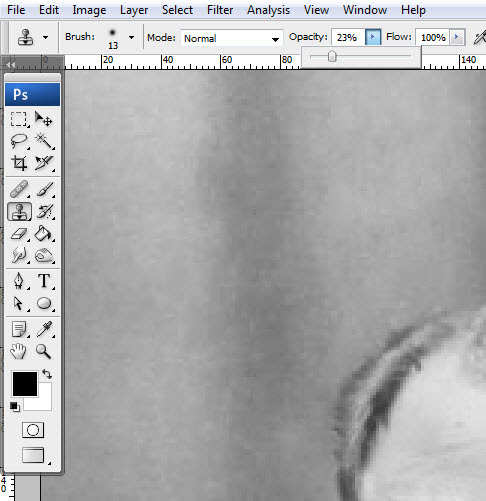
Task: Choose the Crop tool
Action: (19, 163)
